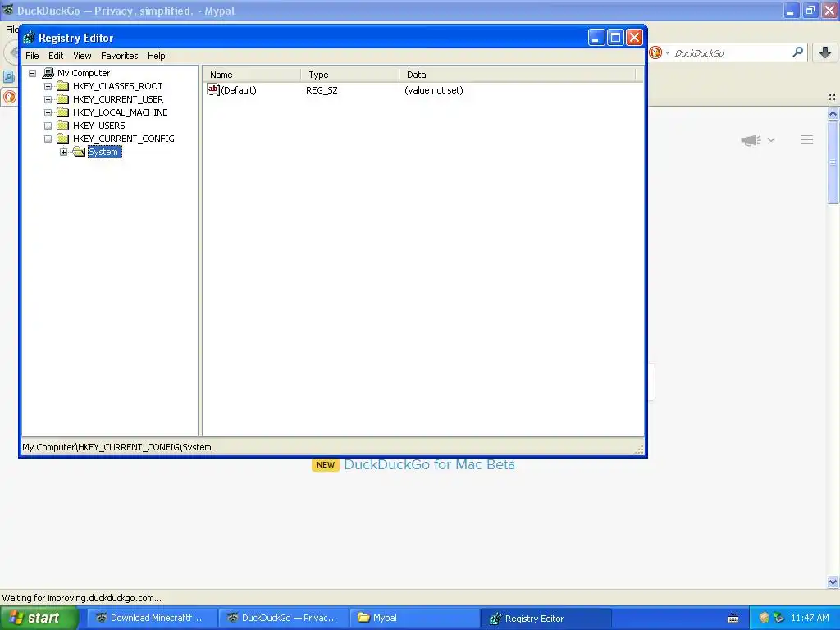
Task: Sort values by the Name column header
Action: pos(252,75)
